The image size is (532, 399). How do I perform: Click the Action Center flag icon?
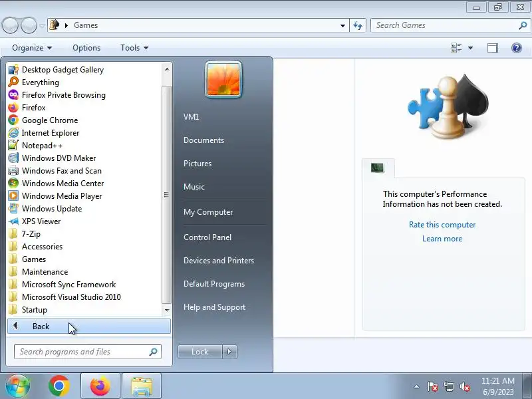pos(432,386)
